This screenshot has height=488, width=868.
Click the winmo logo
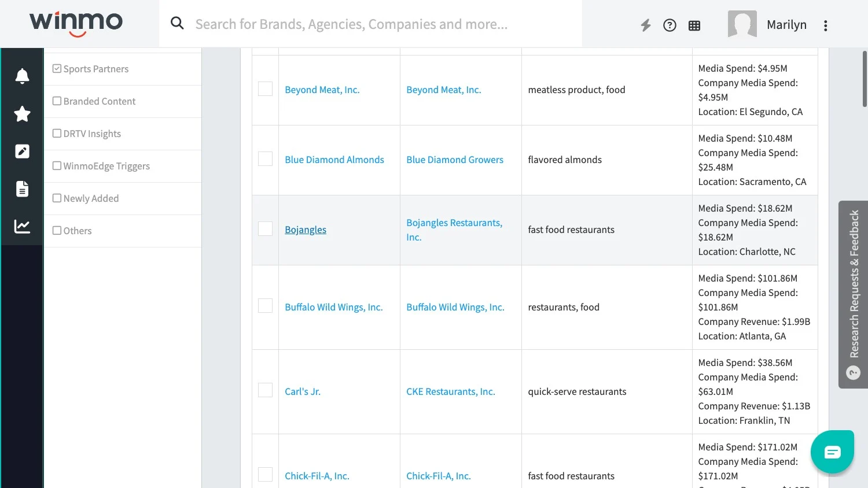pyautogui.click(x=76, y=24)
